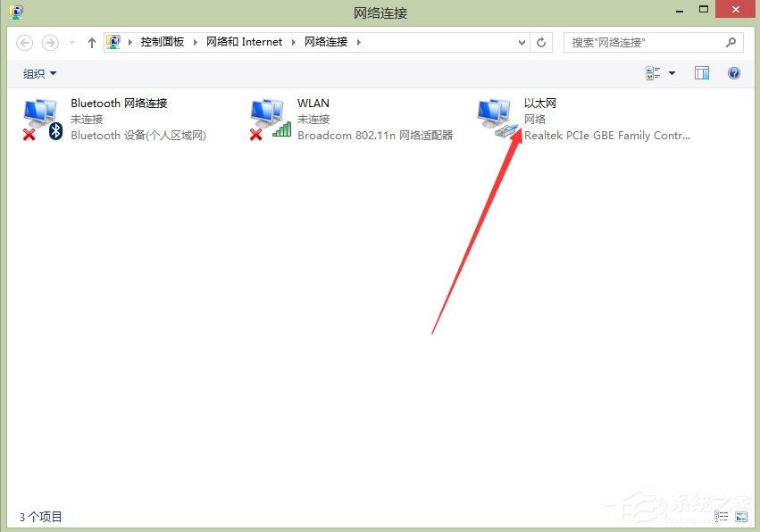Go up one folder level
760x532 pixels.
[x=92, y=43]
